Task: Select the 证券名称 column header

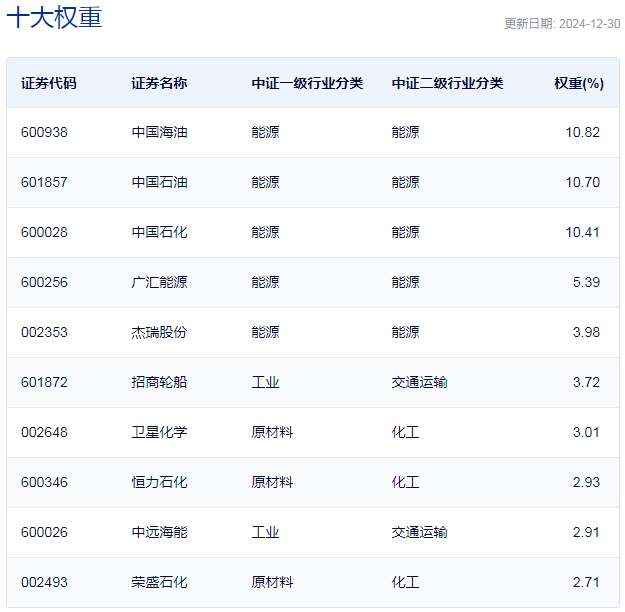Action: click(x=159, y=83)
